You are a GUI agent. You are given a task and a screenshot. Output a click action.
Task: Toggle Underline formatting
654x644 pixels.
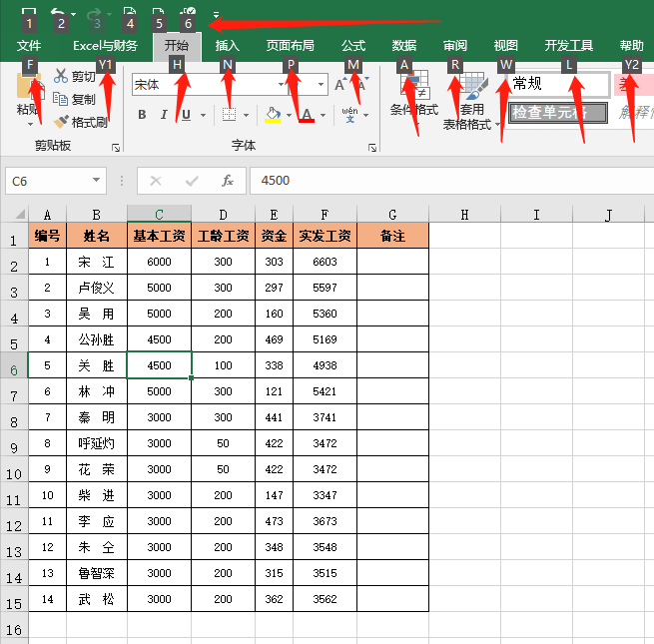186,115
